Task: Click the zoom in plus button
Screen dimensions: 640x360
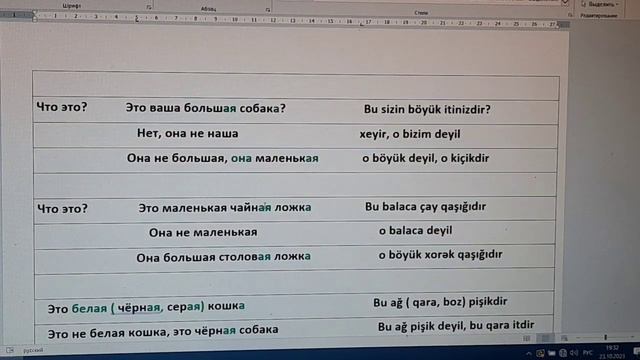Action: tap(632, 337)
